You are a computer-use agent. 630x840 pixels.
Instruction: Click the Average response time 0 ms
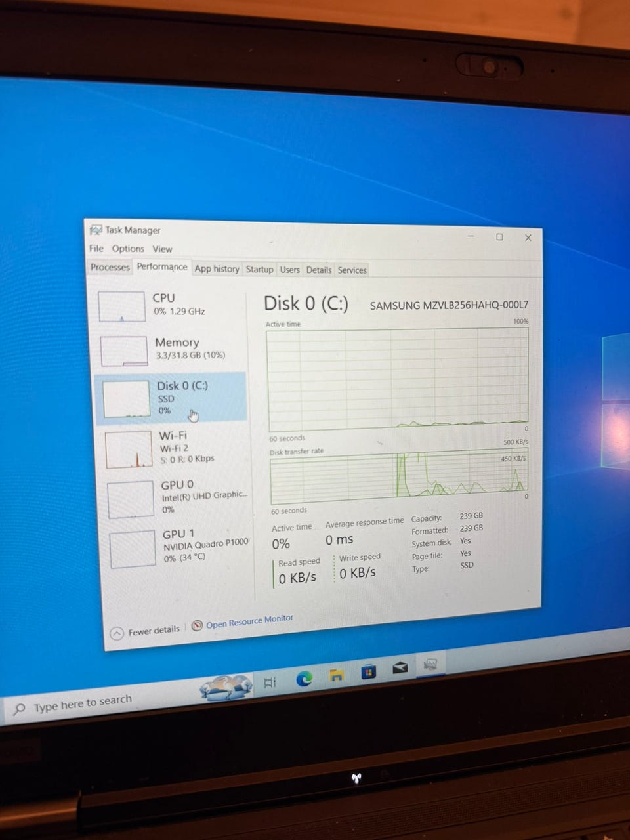click(339, 540)
